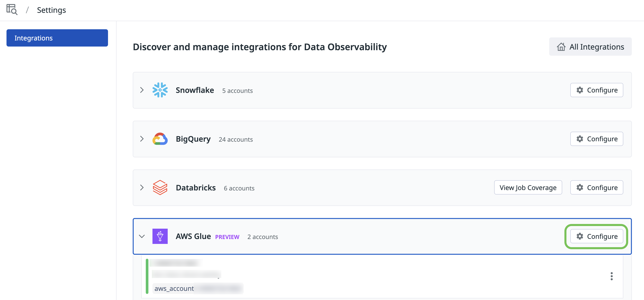Click the BigQuery cloud logo icon
This screenshot has width=644, height=300.
(160, 139)
